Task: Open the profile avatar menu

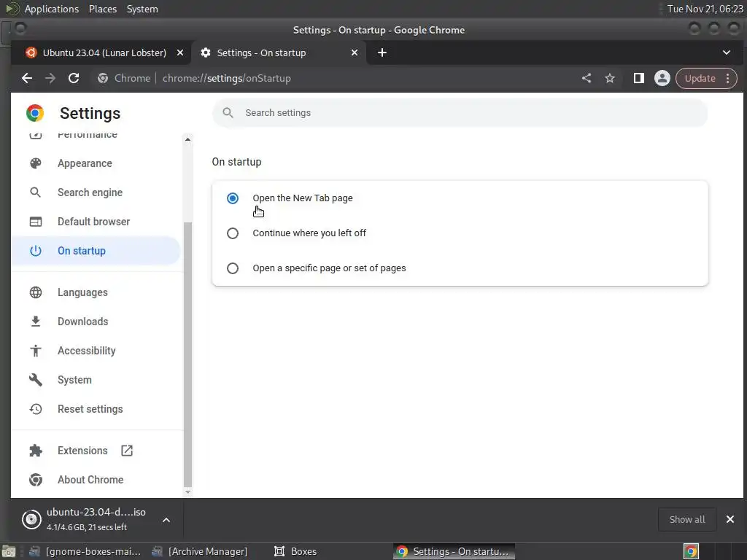Action: pyautogui.click(x=662, y=78)
